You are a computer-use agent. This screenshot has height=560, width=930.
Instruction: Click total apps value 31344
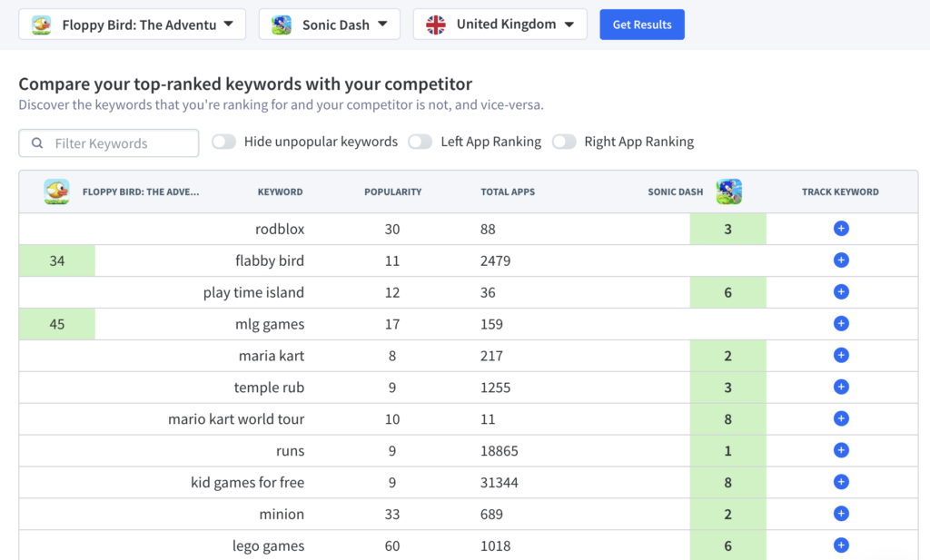click(499, 483)
